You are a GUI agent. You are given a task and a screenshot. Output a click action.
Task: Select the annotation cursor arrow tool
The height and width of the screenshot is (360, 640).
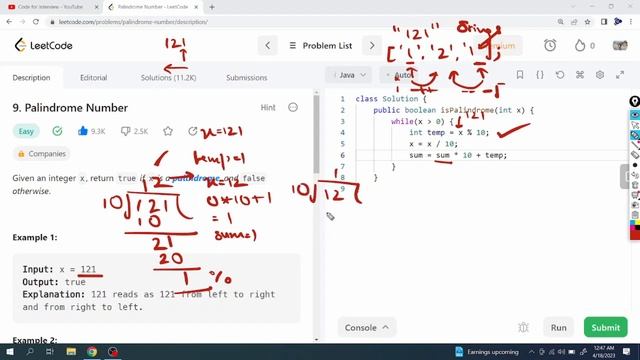[635, 125]
